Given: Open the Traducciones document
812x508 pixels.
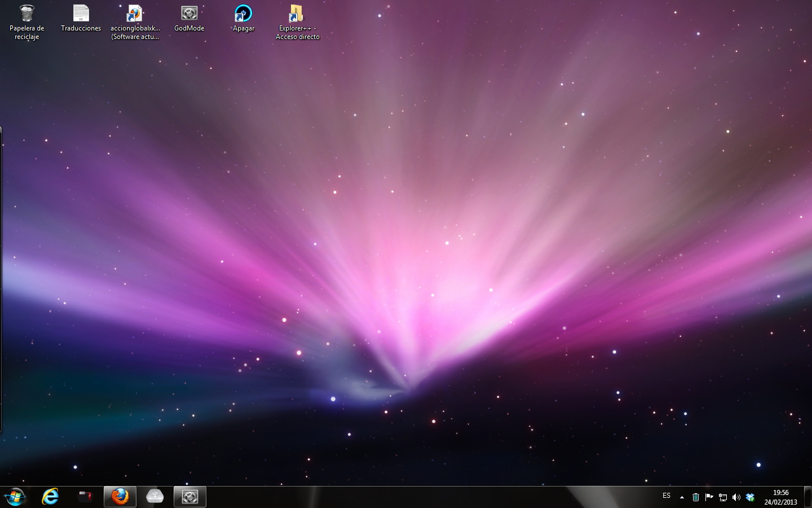Looking at the screenshot, I should [81, 14].
